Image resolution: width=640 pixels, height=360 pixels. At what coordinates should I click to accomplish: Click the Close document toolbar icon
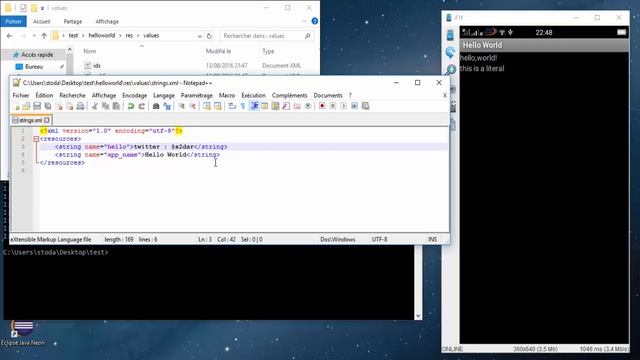click(x=59, y=106)
